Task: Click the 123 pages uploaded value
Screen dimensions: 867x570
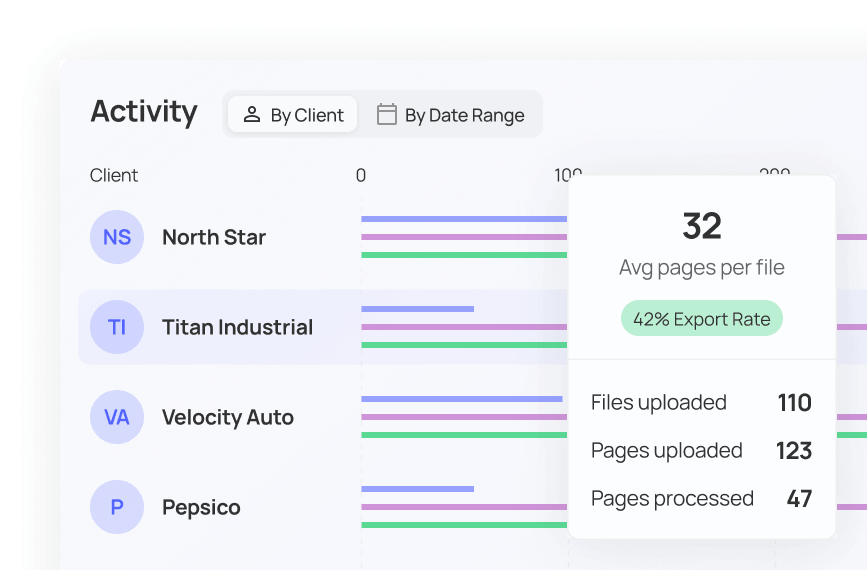Action: [x=794, y=451]
